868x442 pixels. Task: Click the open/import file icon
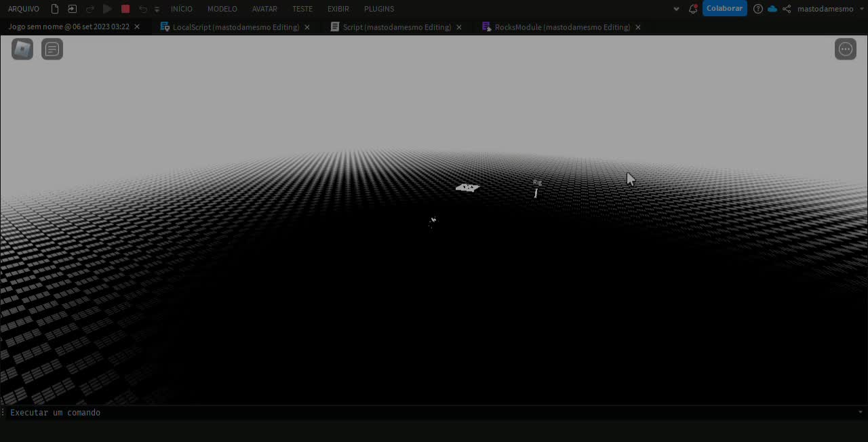(x=72, y=9)
